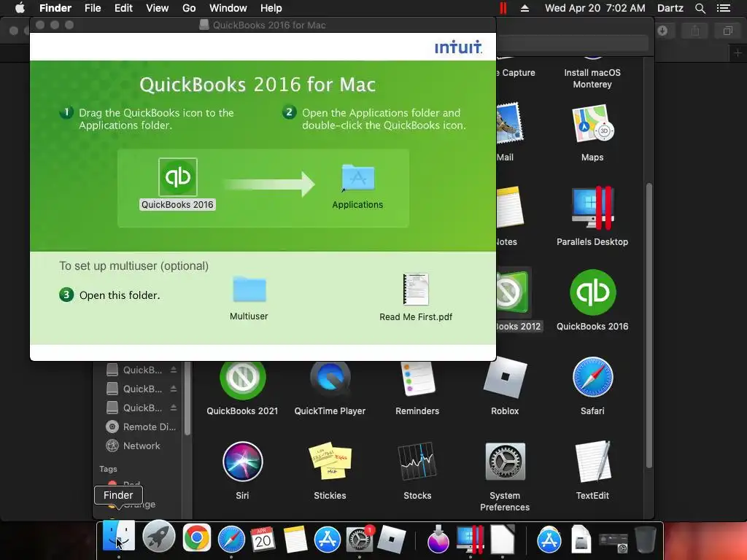
Task: Select TextEdit in the Applications window
Action: [592, 462]
